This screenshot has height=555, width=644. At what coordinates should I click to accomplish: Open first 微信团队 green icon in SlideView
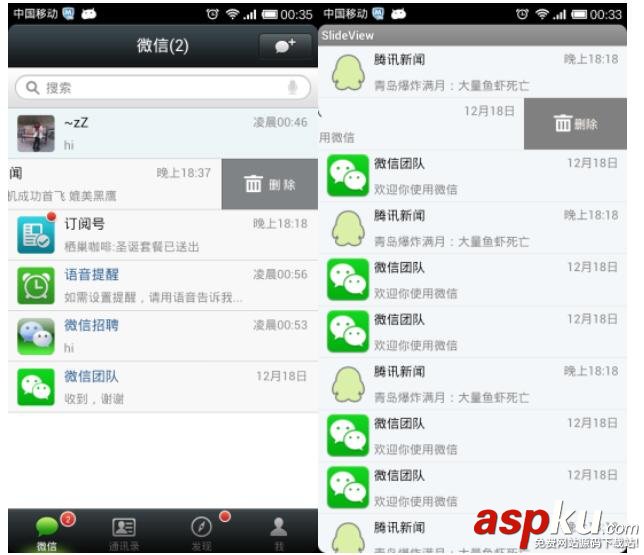[348, 176]
